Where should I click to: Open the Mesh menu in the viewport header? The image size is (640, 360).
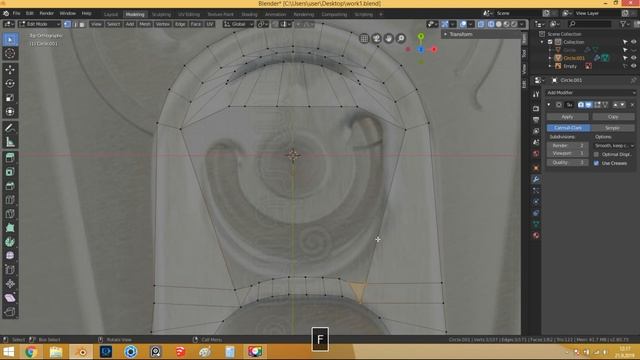145,24
